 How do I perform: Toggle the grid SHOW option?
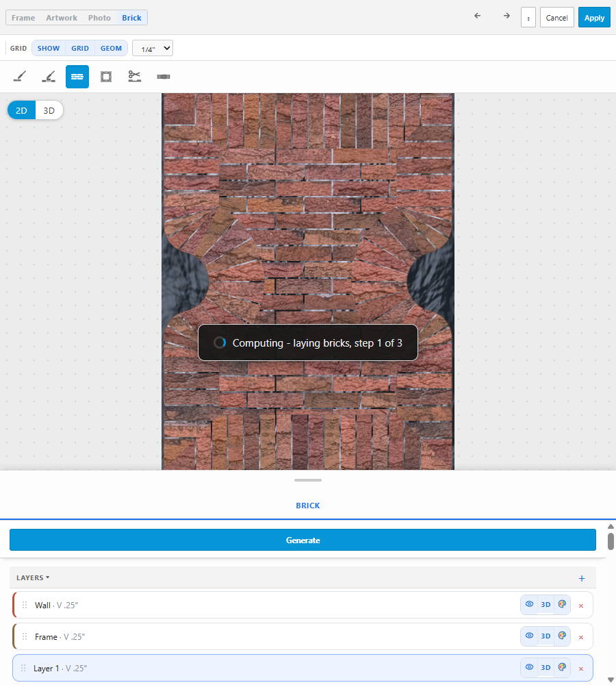tap(49, 48)
